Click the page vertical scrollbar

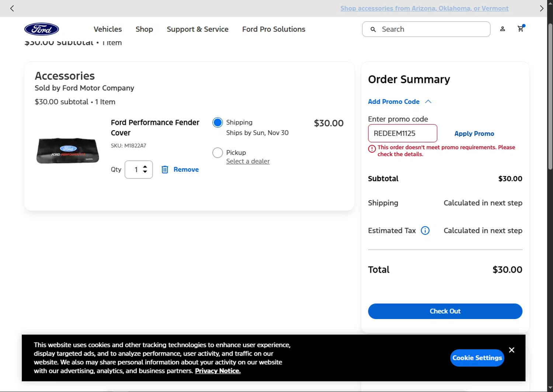[x=550, y=97]
